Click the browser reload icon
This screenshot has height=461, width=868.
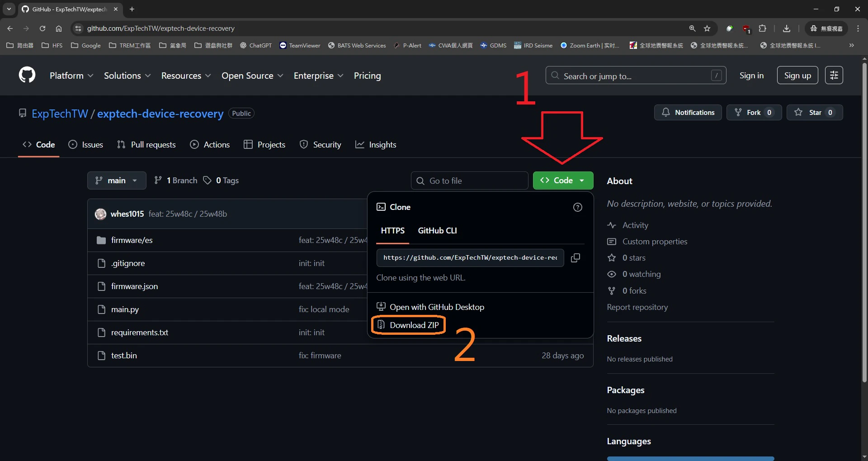tap(42, 29)
